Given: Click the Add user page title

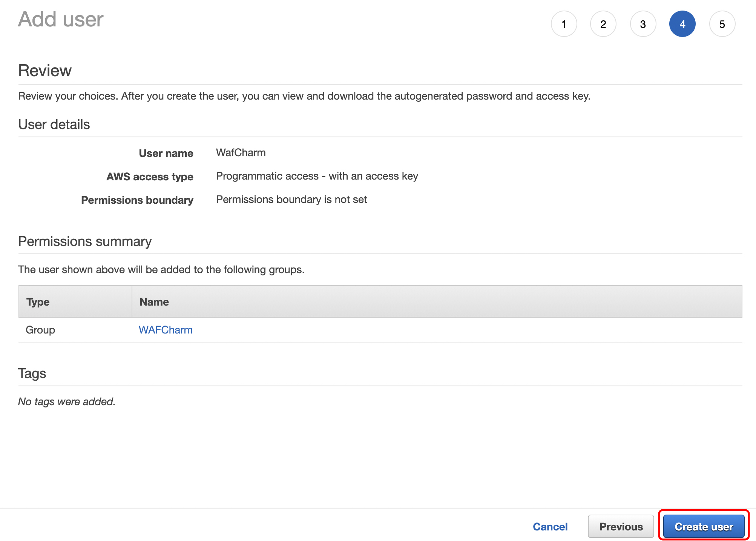Looking at the screenshot, I should pyautogui.click(x=61, y=19).
